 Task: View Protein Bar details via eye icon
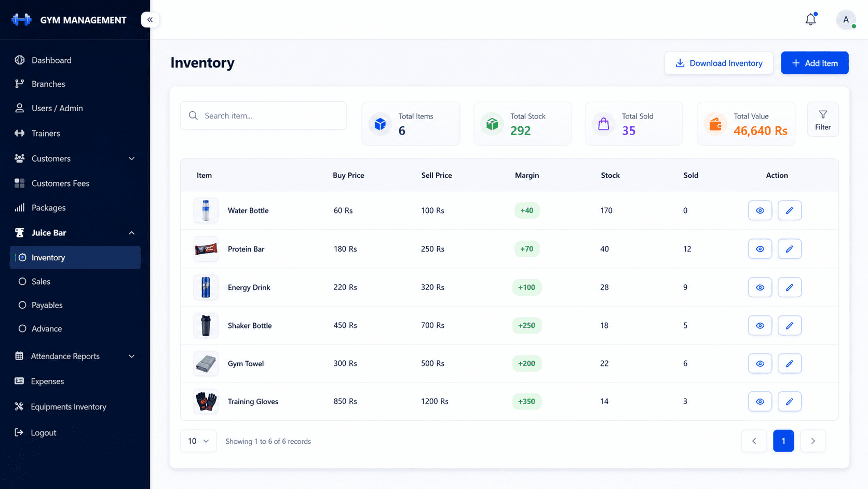tap(760, 249)
